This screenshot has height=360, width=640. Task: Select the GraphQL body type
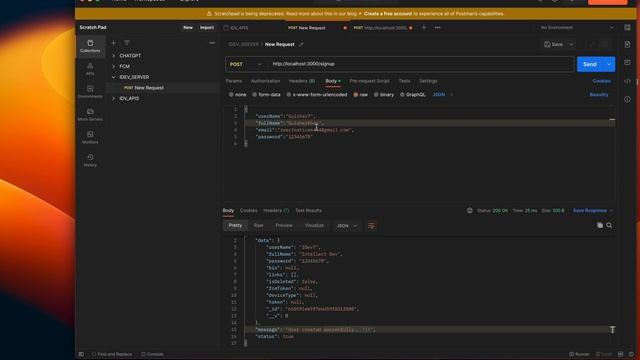413,94
